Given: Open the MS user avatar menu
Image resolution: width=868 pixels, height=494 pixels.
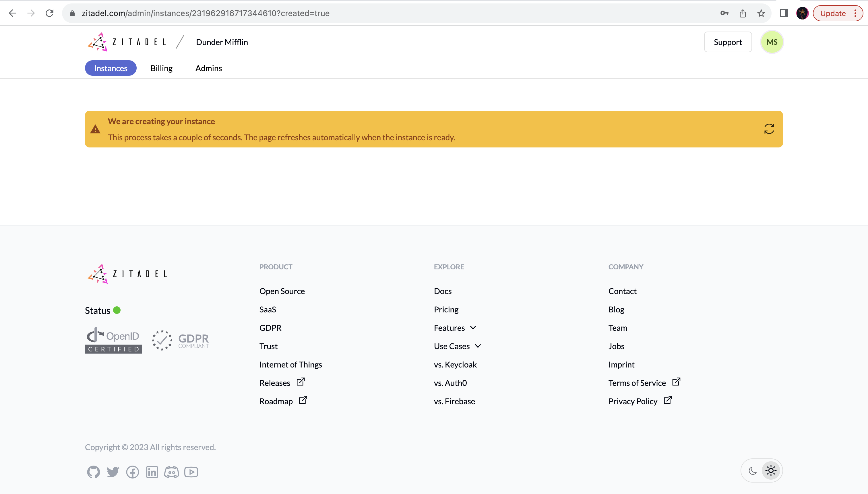Looking at the screenshot, I should (772, 42).
